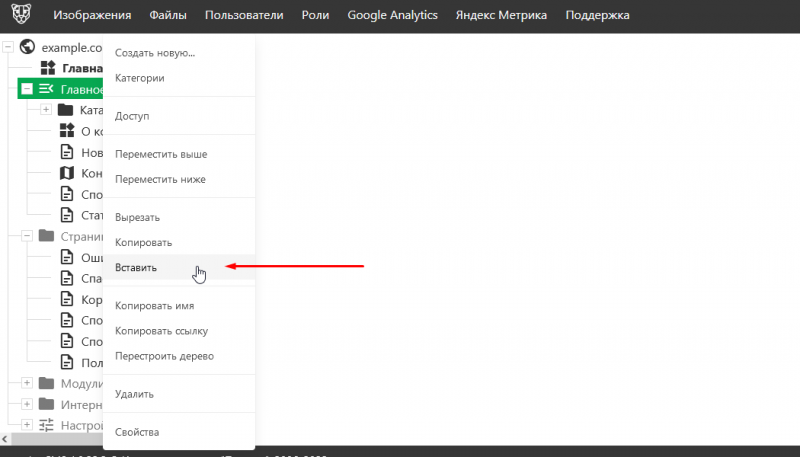Select the main menu icon in green row
The height and width of the screenshot is (457, 800).
coord(46,89)
